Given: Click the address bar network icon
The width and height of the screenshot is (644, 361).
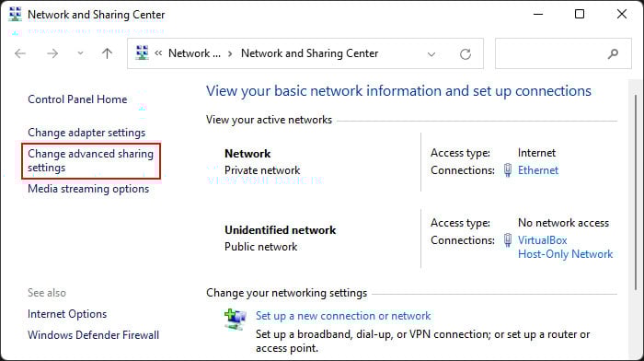Looking at the screenshot, I should click(142, 53).
